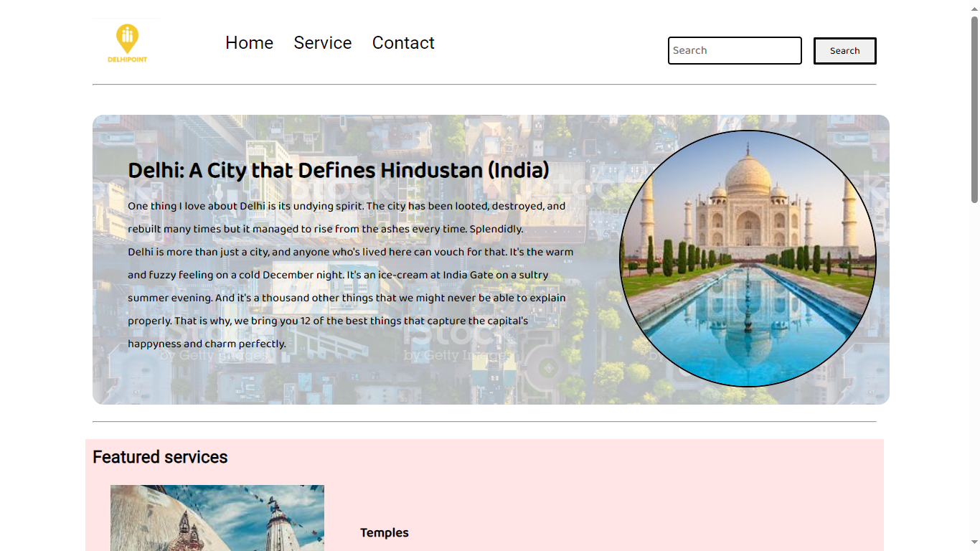The image size is (980, 551).
Task: Open the temple thumbnail image
Action: 217,518
